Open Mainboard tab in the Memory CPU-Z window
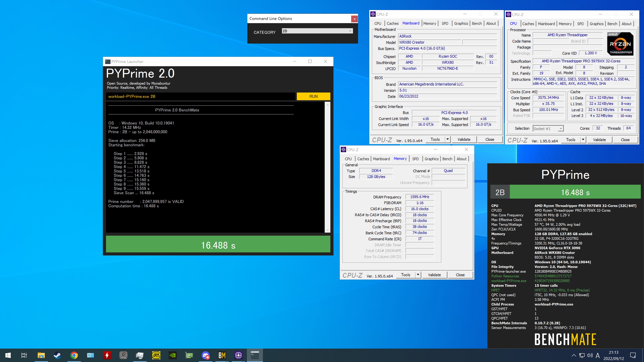Viewport: 644px width, 362px height. point(381,159)
